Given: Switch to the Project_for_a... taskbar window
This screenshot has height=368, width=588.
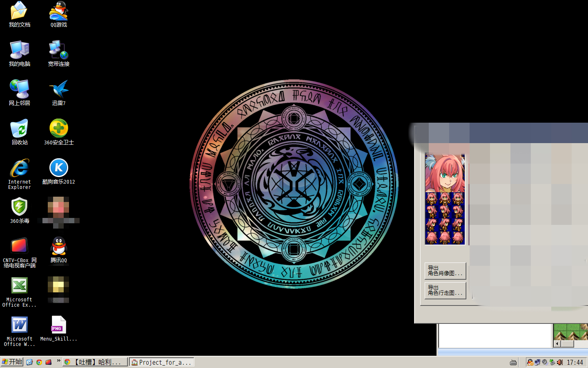Looking at the screenshot, I should coord(161,362).
